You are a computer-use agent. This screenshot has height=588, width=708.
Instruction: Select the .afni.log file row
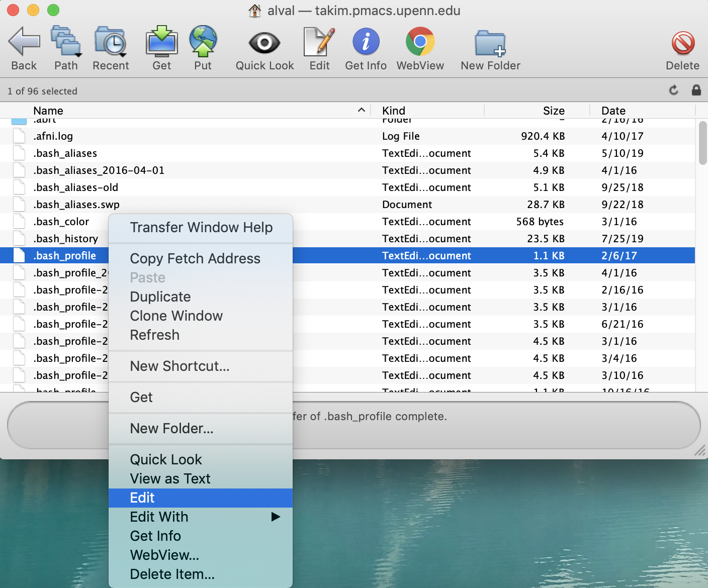coord(53,136)
